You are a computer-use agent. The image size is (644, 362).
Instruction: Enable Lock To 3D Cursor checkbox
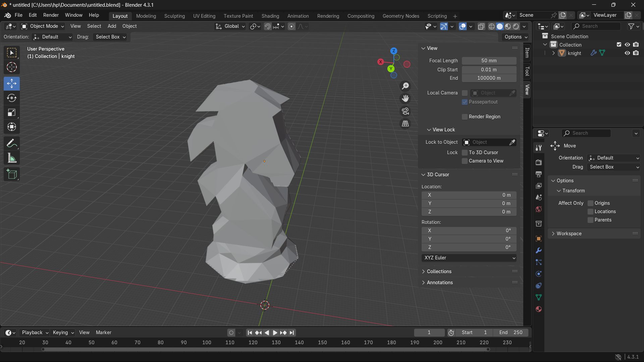465,153
